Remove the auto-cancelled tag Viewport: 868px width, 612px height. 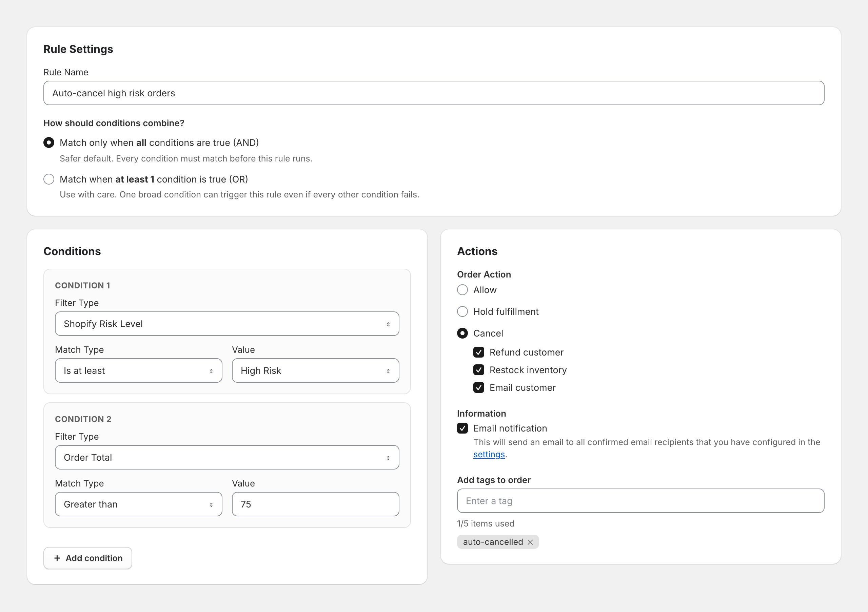point(530,542)
